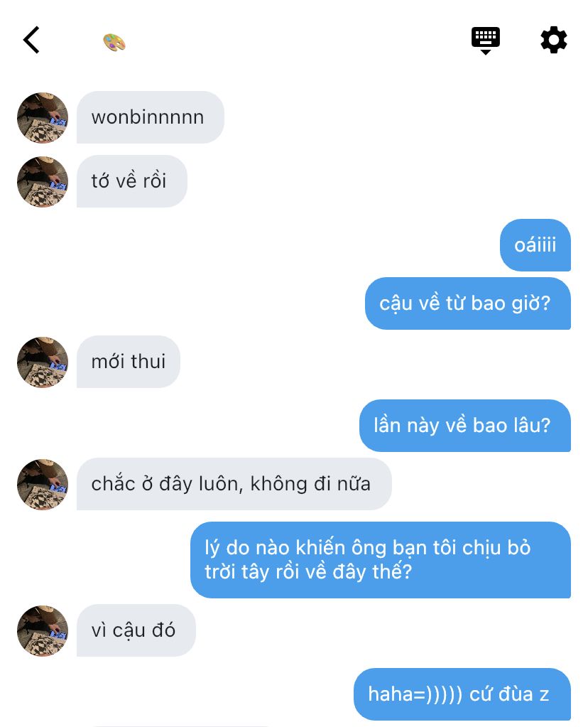Screen dimensions: 588x727
Task: Tap the avatar beside 'chắc ở đây luôn' message
Action: click(43, 485)
